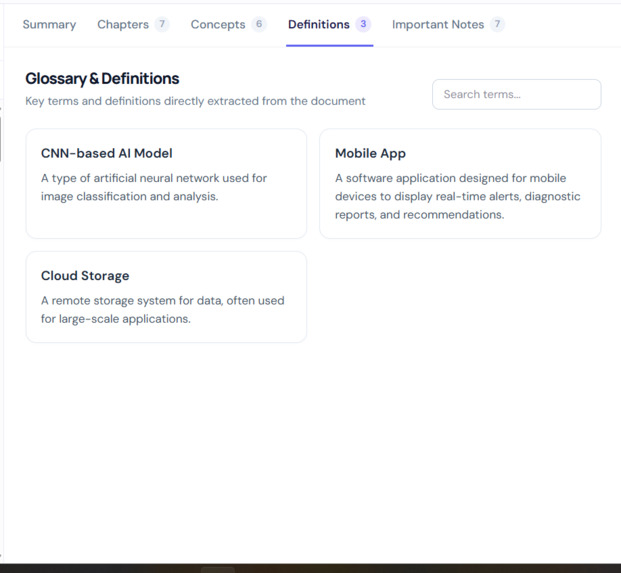Click the count badge 6 beside Concepts

point(259,24)
